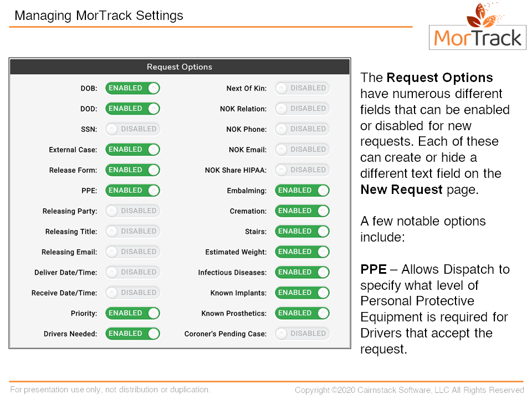Click the Request Options header bar
Screen dimensions: 532x399
click(x=180, y=67)
